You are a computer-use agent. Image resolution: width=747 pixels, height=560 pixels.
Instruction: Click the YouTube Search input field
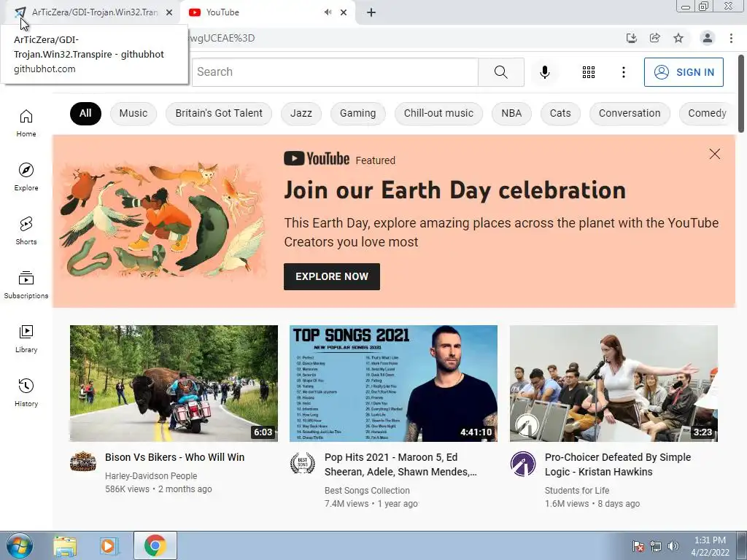335,72
